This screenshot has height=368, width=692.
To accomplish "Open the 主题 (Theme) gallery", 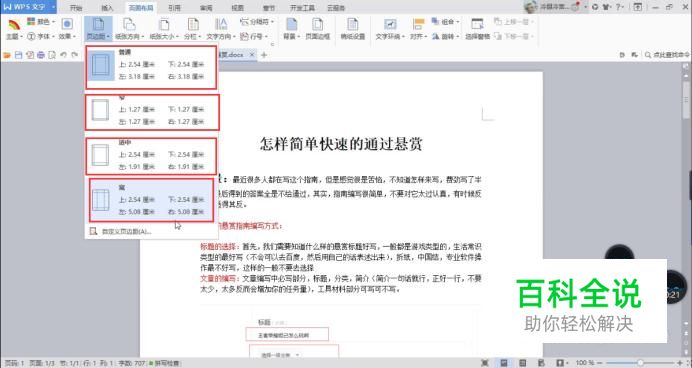I will pos(14,29).
